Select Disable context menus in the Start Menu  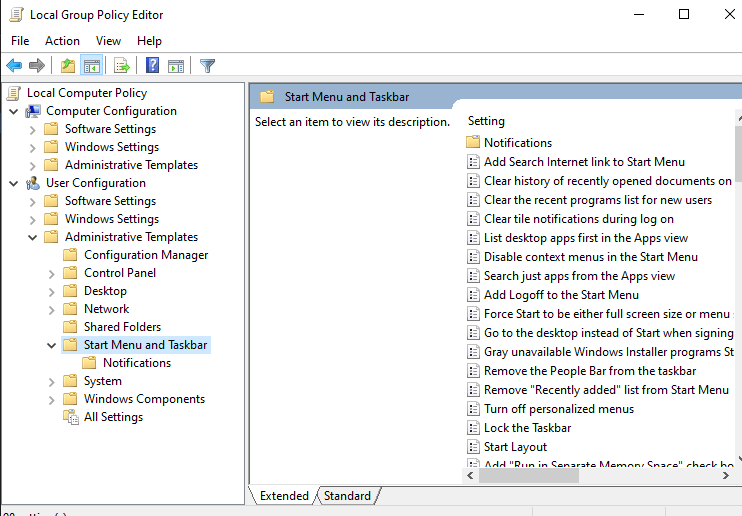click(591, 257)
